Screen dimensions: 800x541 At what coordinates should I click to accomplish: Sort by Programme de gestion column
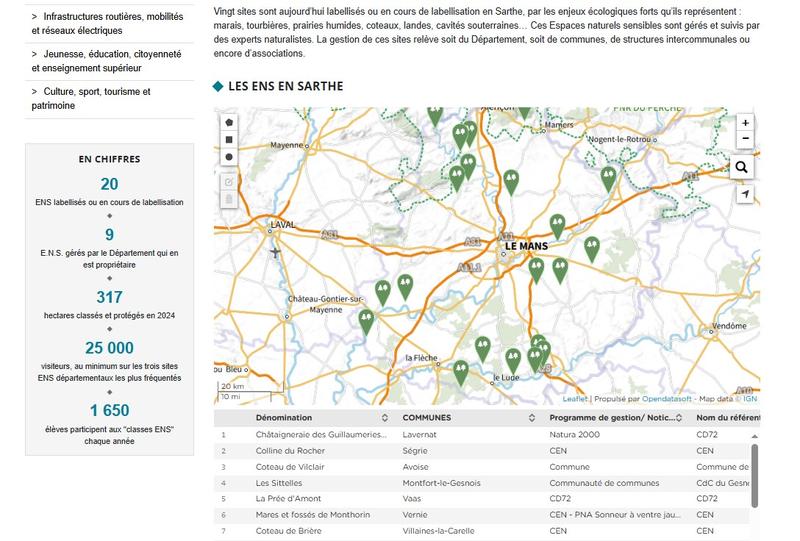680,418
